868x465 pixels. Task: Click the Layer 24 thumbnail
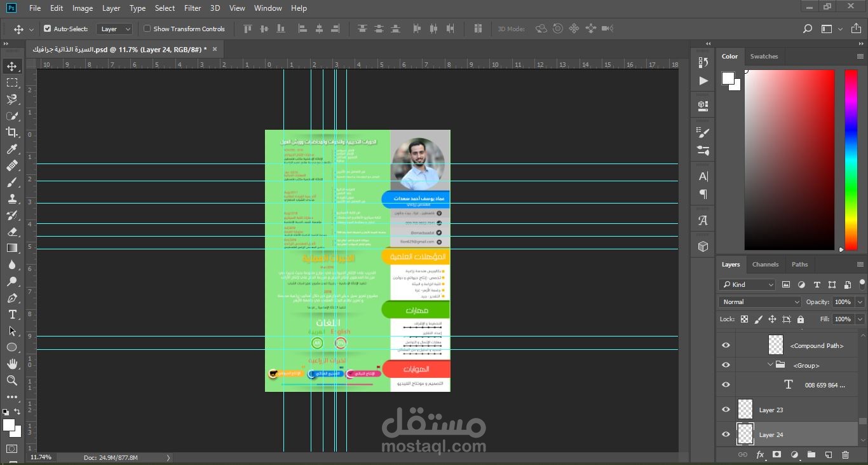pos(744,434)
